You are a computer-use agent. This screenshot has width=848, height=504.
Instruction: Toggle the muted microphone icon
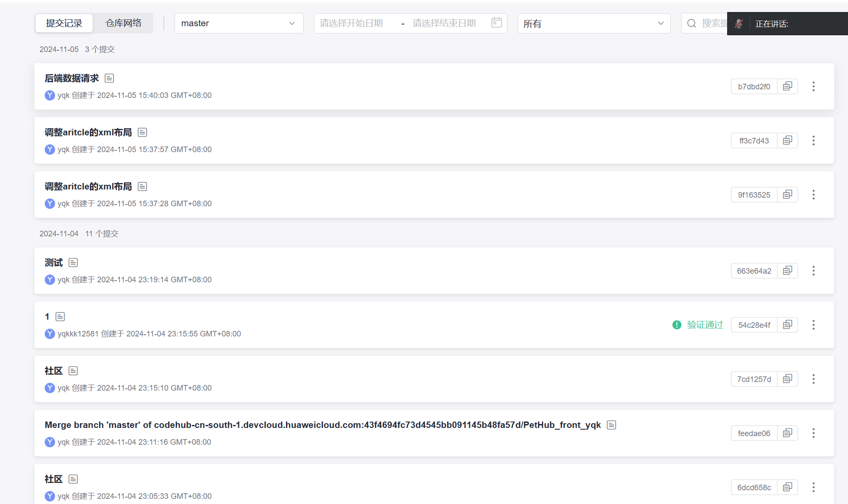click(x=739, y=24)
